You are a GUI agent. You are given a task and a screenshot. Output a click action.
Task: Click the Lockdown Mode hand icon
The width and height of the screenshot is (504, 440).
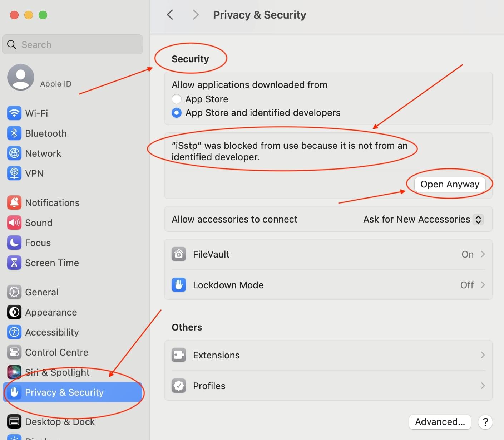pyautogui.click(x=179, y=285)
